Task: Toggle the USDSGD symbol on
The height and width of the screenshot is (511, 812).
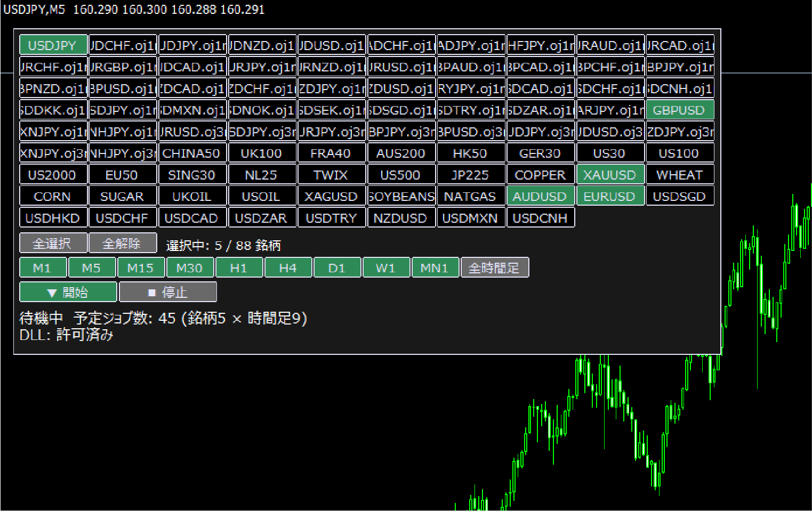Action: point(679,196)
